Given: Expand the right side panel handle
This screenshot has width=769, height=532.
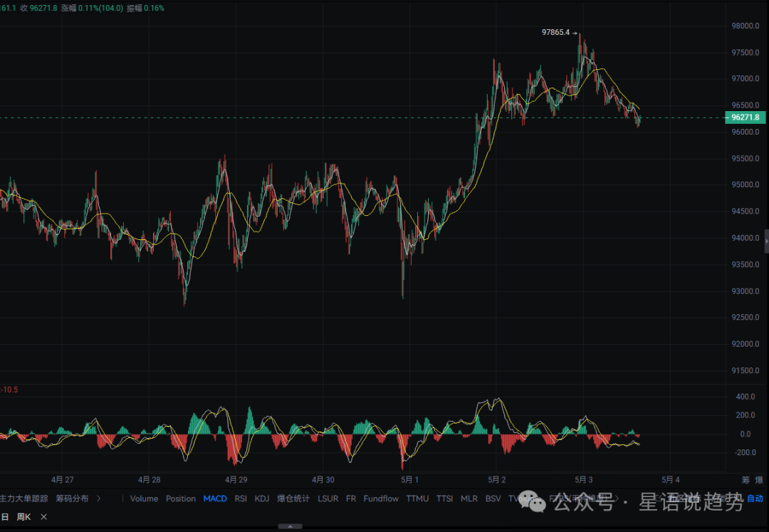Looking at the screenshot, I should coord(767,241).
